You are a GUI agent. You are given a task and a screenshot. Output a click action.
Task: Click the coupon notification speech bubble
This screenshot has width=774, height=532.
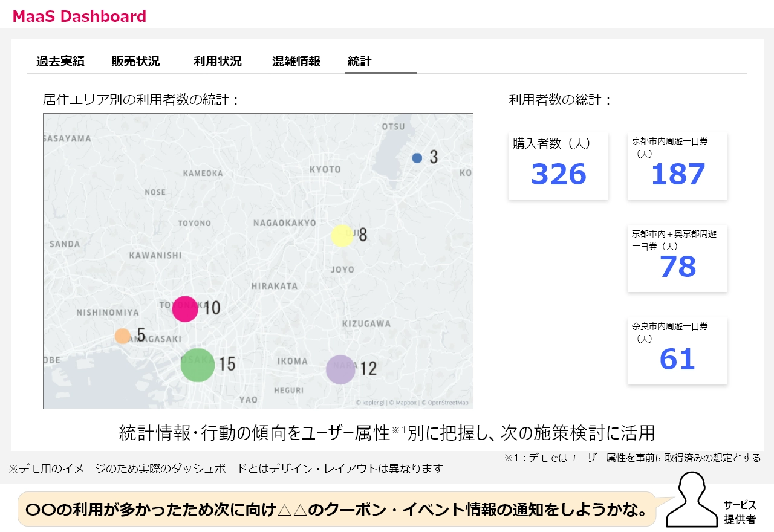pos(339,510)
